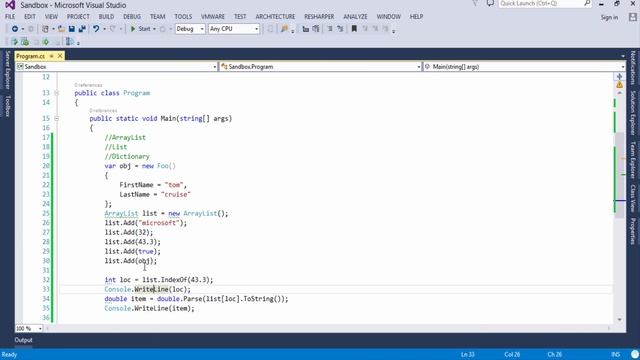Open the DEBUG menu
The width and height of the screenshot is (640, 360).
tap(132, 17)
